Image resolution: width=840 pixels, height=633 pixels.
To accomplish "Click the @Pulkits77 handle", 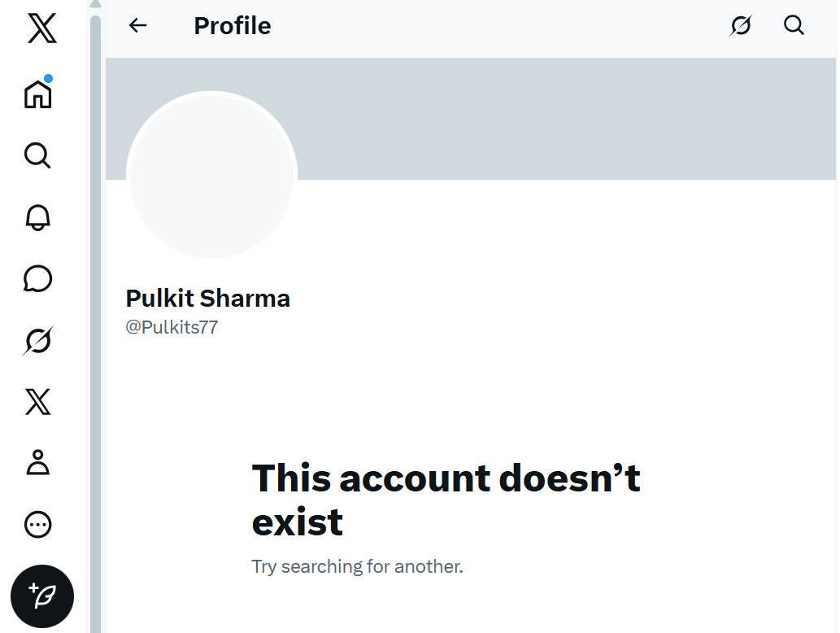I will click(x=172, y=328).
